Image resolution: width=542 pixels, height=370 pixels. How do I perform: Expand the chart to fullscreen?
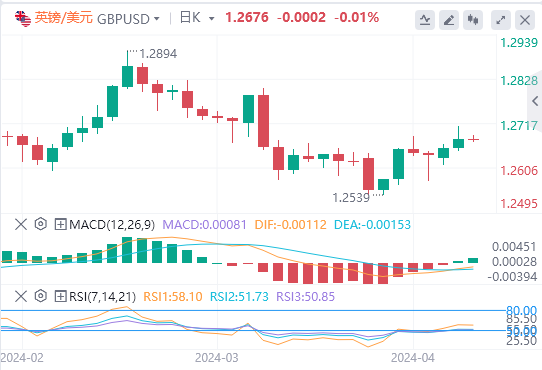[501, 20]
